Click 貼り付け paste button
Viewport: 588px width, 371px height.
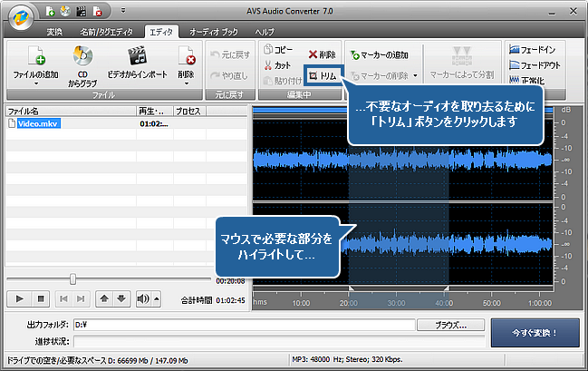pos(283,81)
